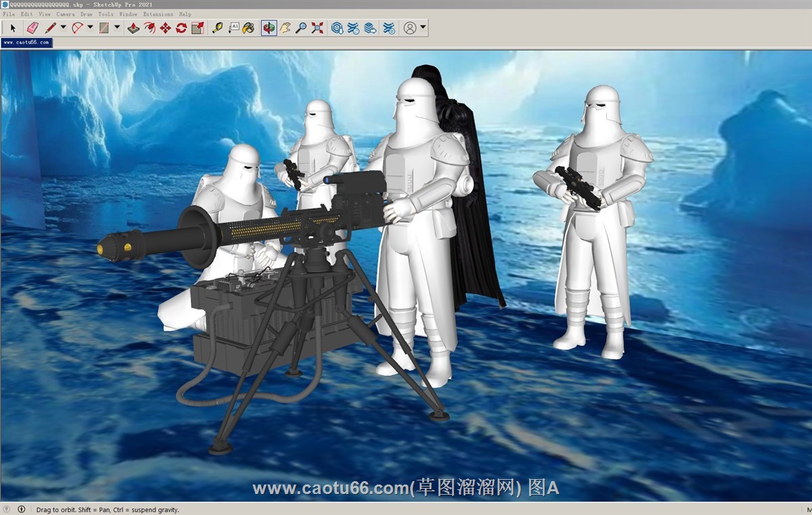
Task: Click the status bar circle icon
Action: (x=6, y=509)
